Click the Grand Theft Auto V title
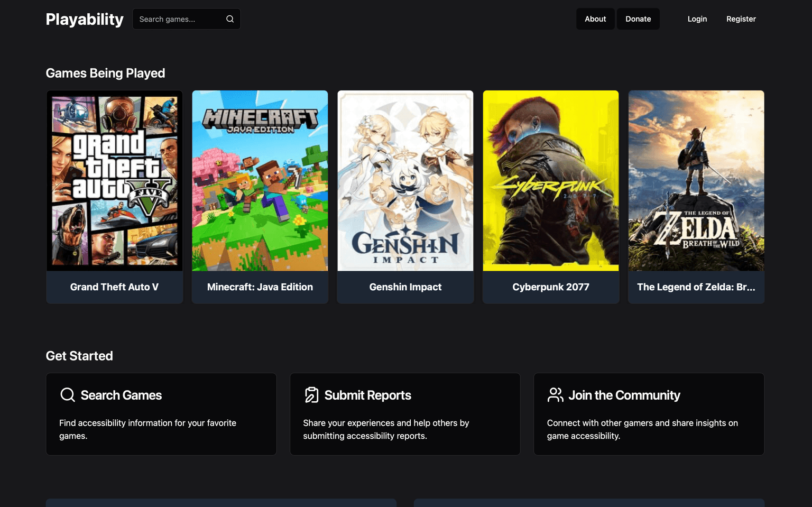The width and height of the screenshot is (812, 507). pyautogui.click(x=115, y=287)
